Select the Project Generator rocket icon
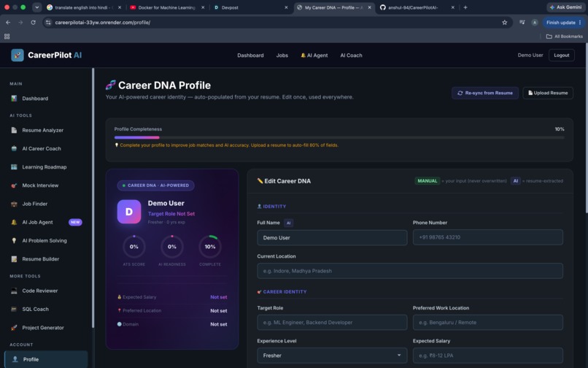This screenshot has width=588, height=368. click(14, 327)
